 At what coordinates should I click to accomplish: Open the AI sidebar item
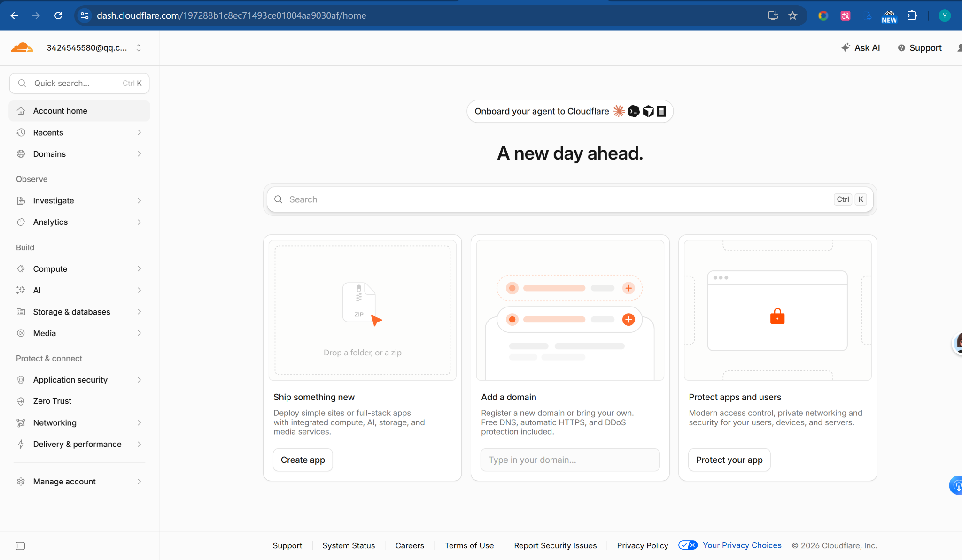click(x=79, y=290)
